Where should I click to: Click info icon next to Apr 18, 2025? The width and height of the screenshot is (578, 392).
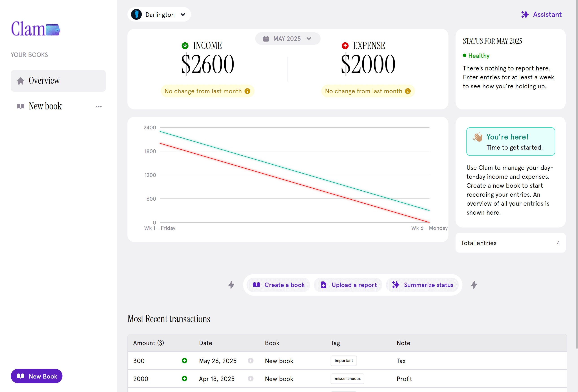[x=250, y=379]
